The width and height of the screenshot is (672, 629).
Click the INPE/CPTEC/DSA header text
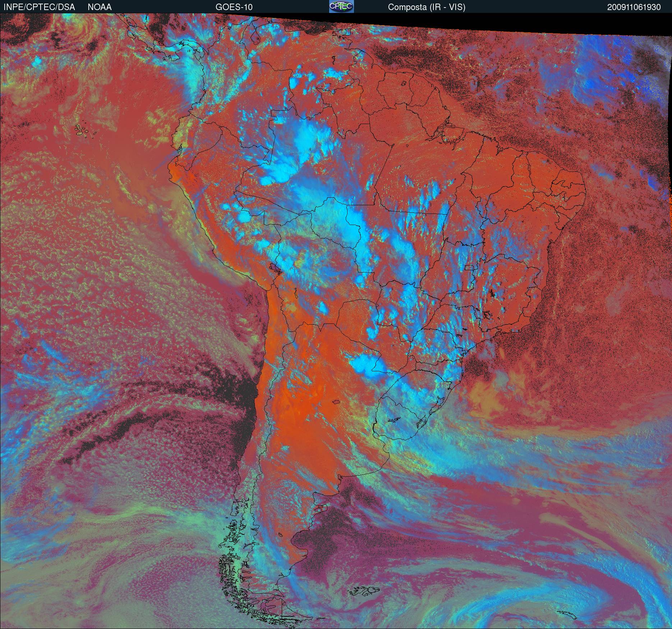pos(39,7)
